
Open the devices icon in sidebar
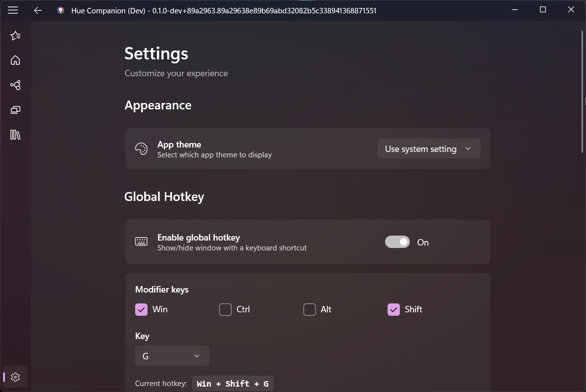click(x=15, y=110)
